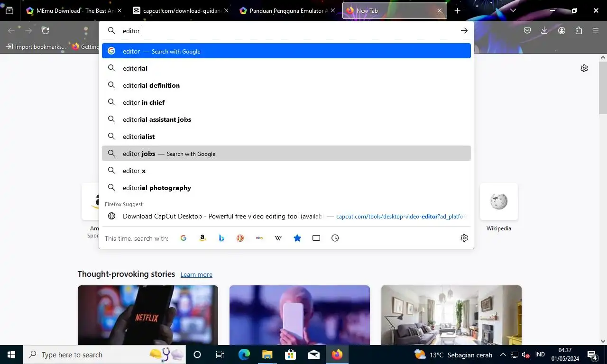Viewport: 607px width, 364px height.
Task: Open the Pocket save icon
Action: 527,30
